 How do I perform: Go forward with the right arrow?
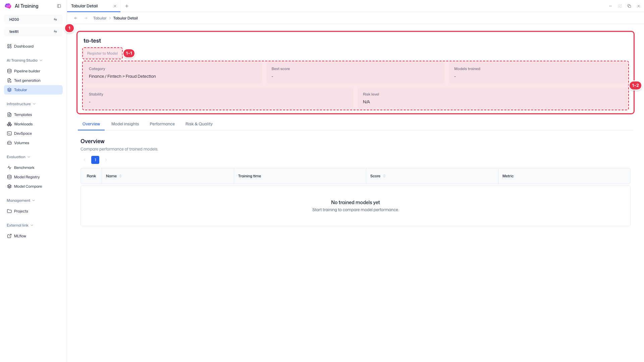tap(86, 18)
